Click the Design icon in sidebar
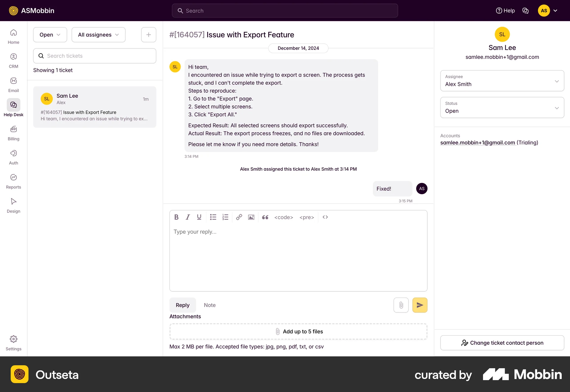The image size is (570, 392). (13, 201)
